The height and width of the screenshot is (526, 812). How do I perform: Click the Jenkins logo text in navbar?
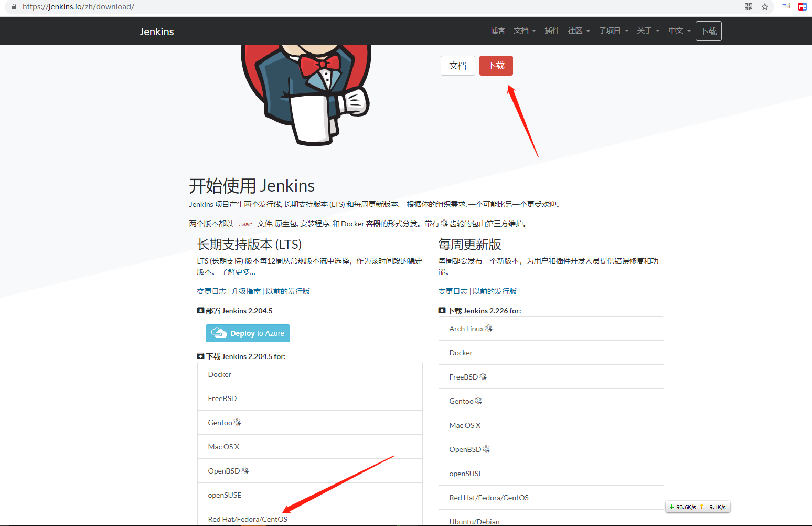(156, 31)
